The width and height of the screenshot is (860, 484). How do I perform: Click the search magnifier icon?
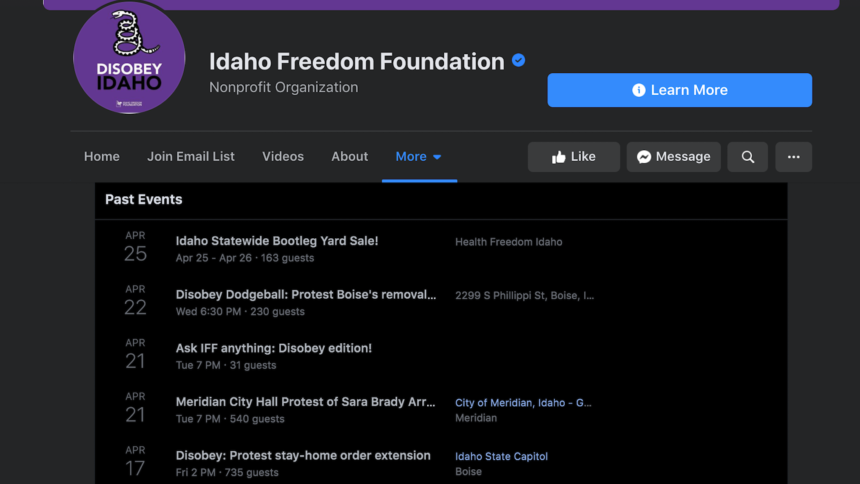tap(748, 157)
